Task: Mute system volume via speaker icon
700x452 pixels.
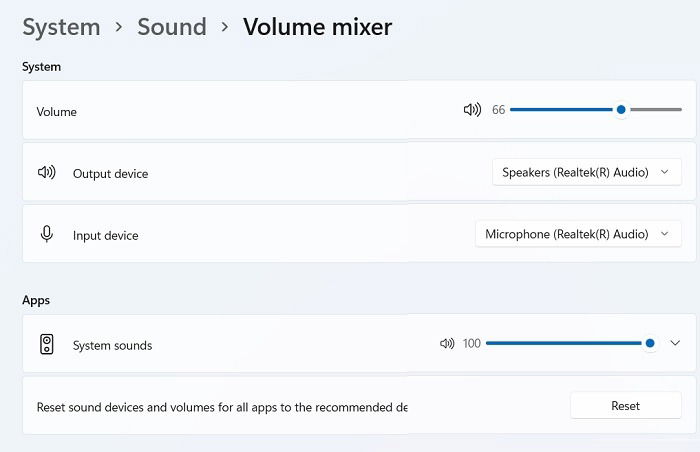Action: click(x=472, y=109)
